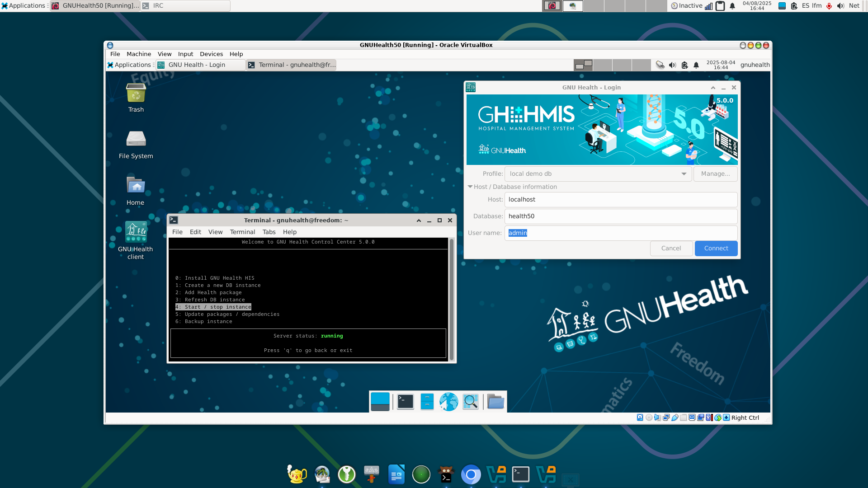Click the VirtualBox recording status icon
Image resolution: width=868 pixels, height=488 pixels.
pyautogui.click(x=700, y=418)
